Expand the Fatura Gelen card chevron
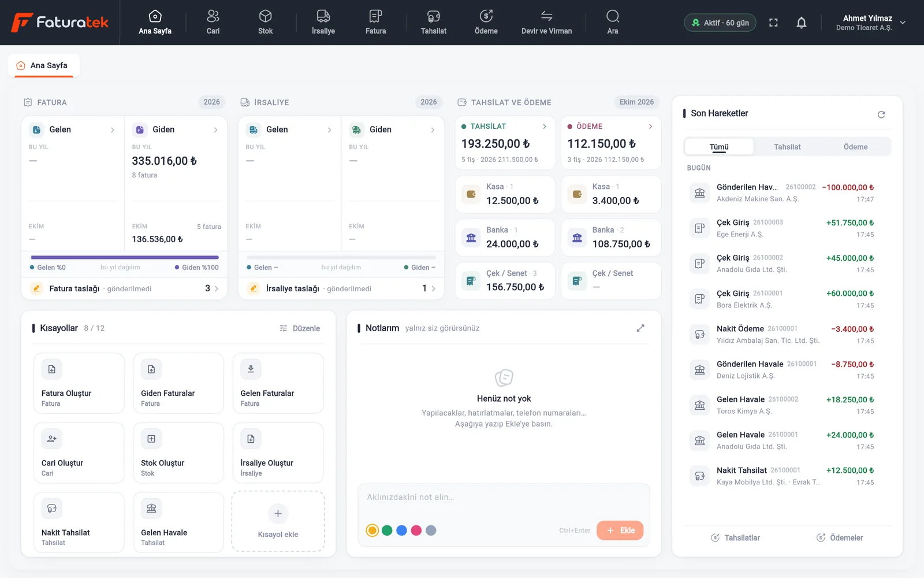Screen dimensions: 924x578 point(113,130)
